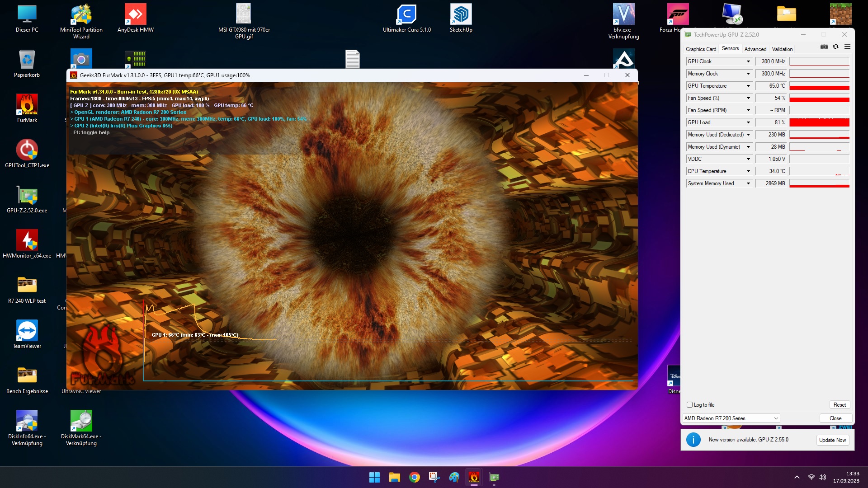868x488 pixels.
Task: Select the HWMonitor_x64.exe desktop icon
Action: [27, 244]
